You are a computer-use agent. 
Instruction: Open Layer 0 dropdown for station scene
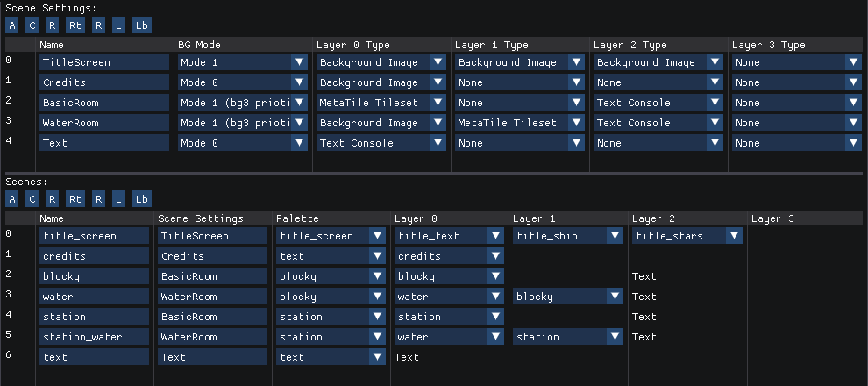point(449,317)
